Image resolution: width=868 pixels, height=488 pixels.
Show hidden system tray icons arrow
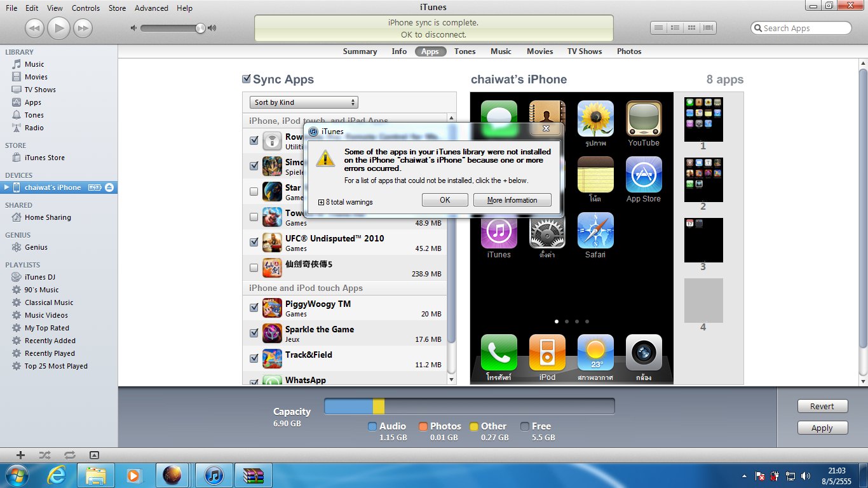point(744,476)
